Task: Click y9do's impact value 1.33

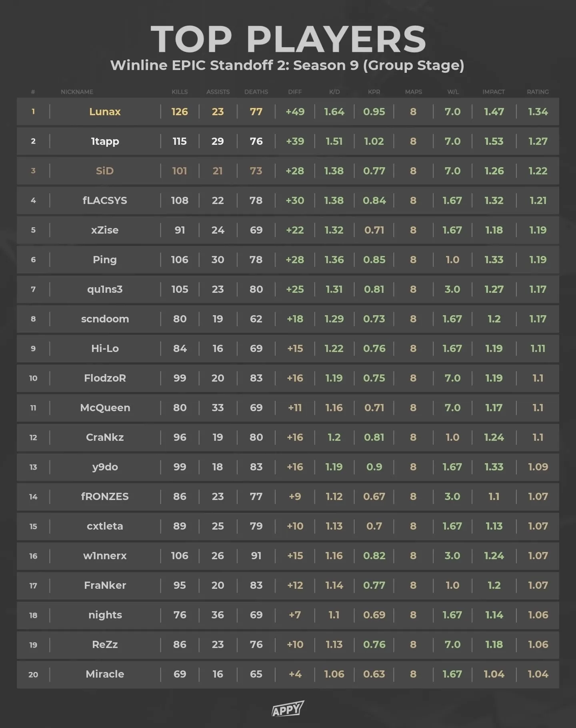Action: click(x=494, y=467)
